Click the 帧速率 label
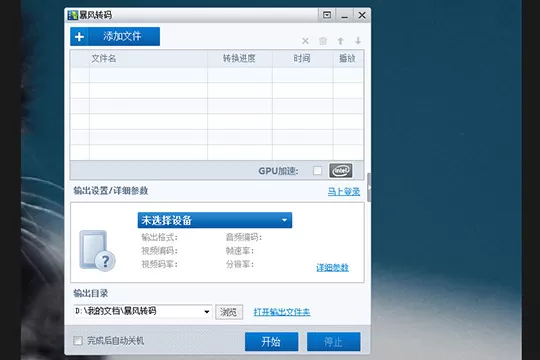 pos(240,251)
